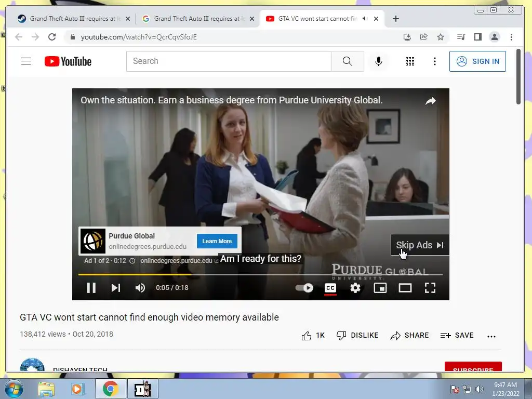Open the YouTube apps grid
Screen dimensions: 532x399
[x=410, y=61]
